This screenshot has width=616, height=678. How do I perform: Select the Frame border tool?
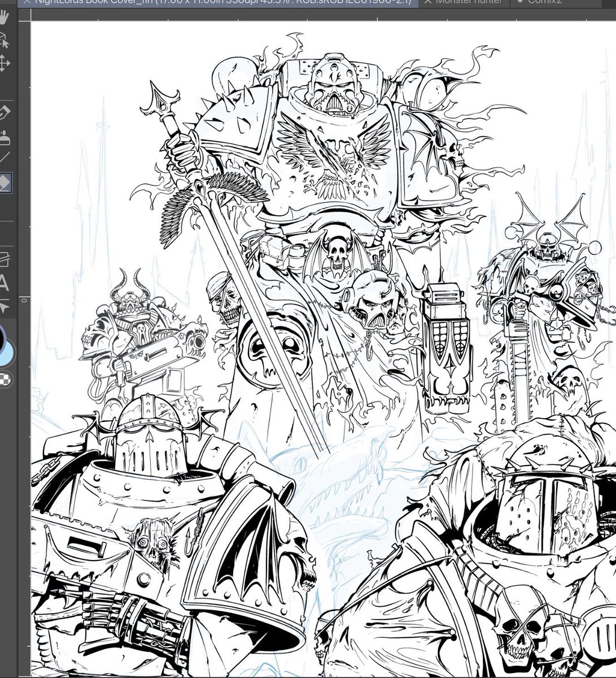[5, 259]
